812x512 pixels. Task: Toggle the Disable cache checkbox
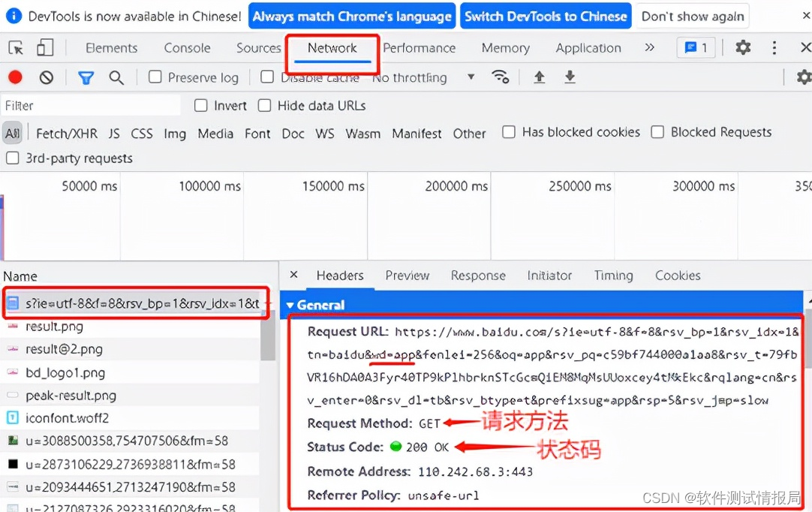tap(267, 77)
